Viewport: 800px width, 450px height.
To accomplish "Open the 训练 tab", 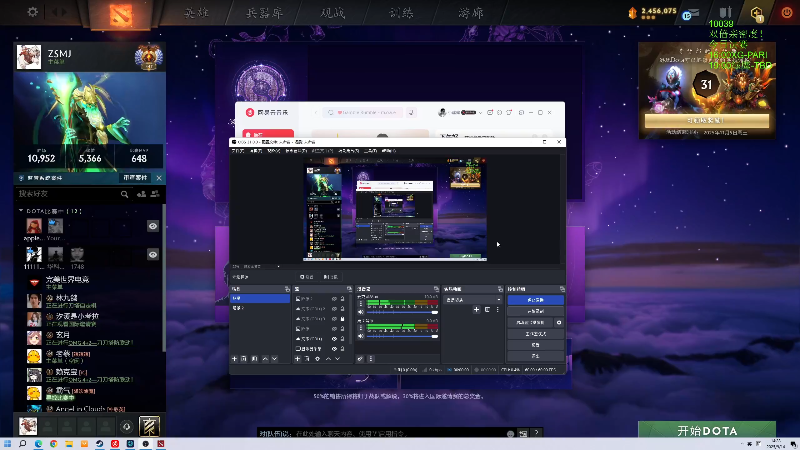I will tap(401, 13).
